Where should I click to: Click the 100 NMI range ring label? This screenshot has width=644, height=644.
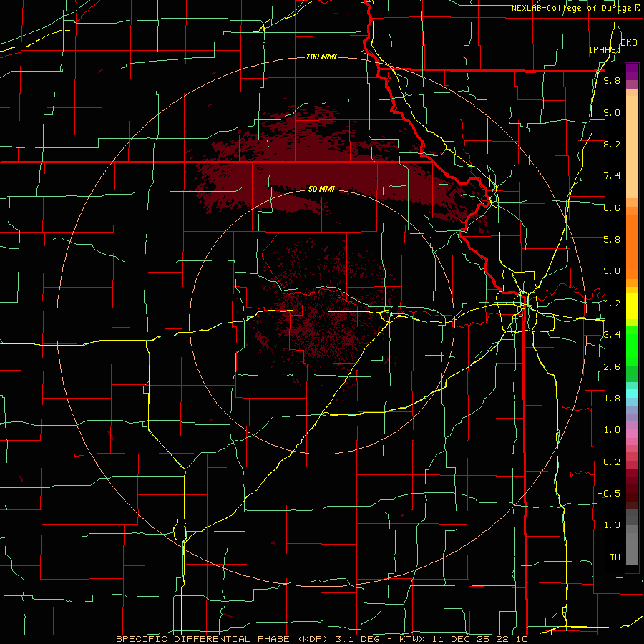pos(321,57)
